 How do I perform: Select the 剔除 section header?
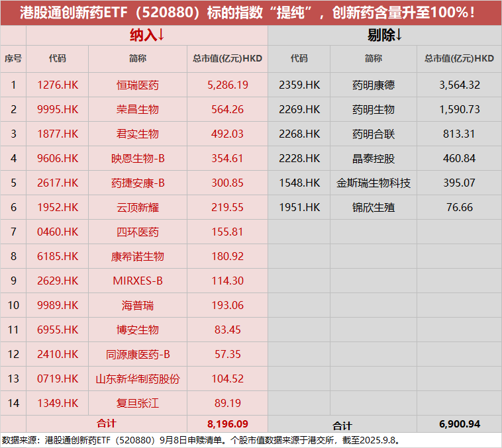(x=385, y=35)
